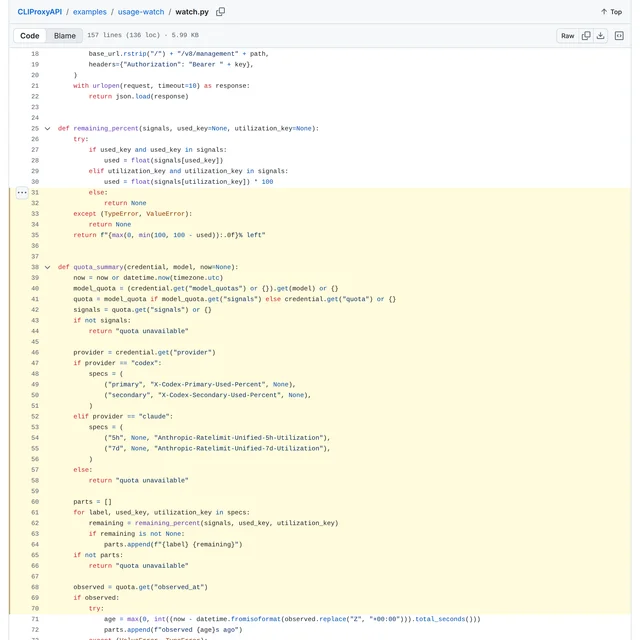Screen dimensions: 640x640
Task: Copy raw file contents
Action: click(586, 36)
